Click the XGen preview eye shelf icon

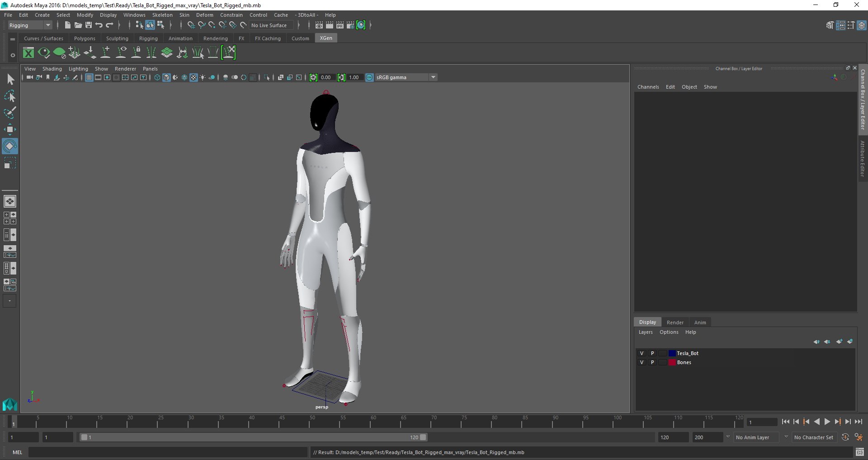click(44, 53)
